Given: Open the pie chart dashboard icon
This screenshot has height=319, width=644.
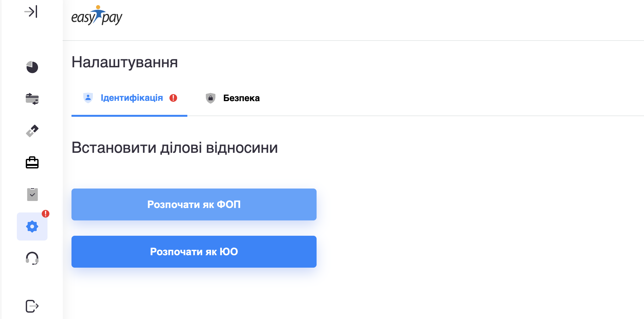Looking at the screenshot, I should click(x=32, y=67).
